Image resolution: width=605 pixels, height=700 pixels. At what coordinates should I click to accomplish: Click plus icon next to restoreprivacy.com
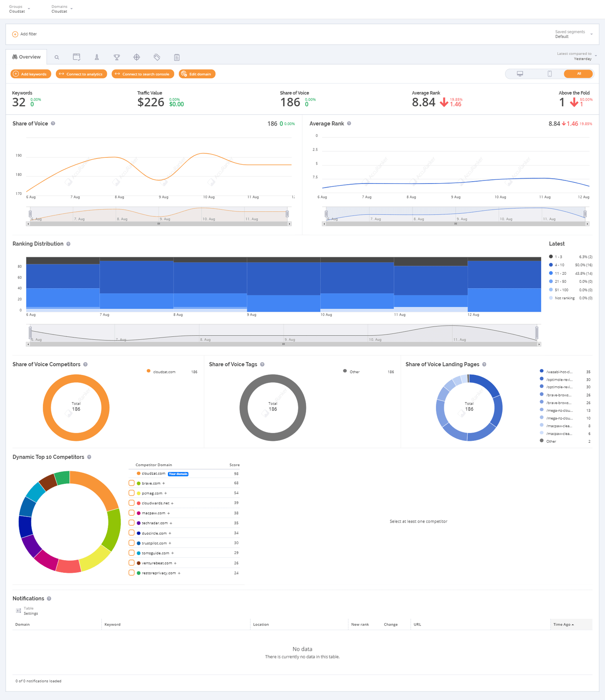pos(179,573)
